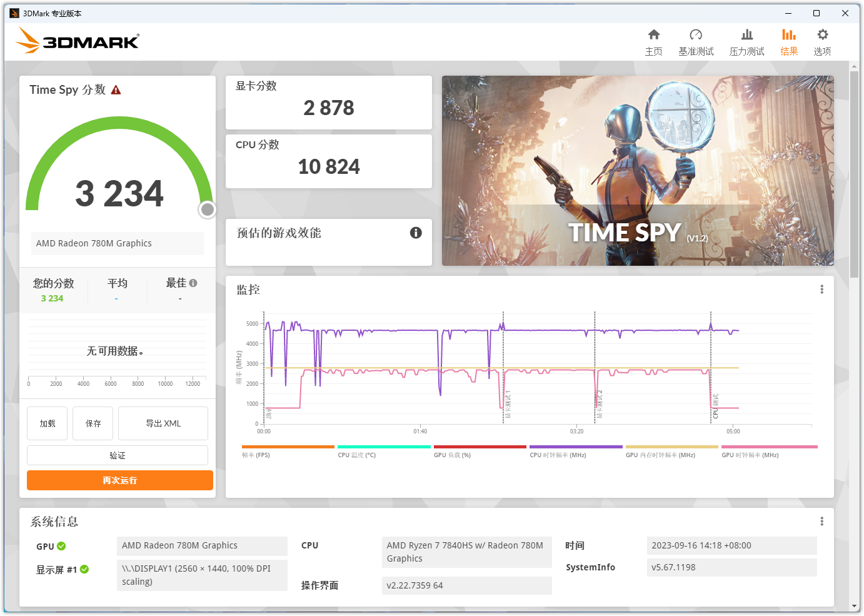This screenshot has width=864, height=616.
Task: Click the purple CPU clock frequency swatch
Action: pyautogui.click(x=576, y=447)
